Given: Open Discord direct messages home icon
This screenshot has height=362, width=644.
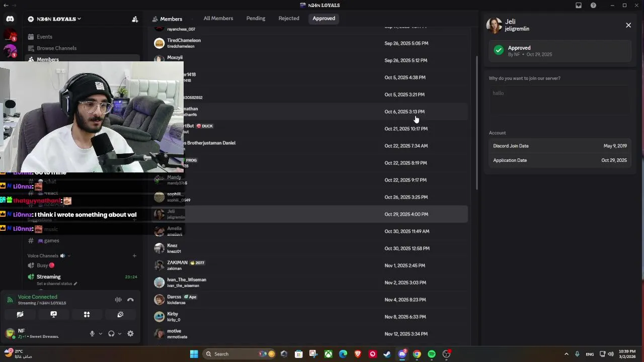Looking at the screenshot, I should 10,19.
